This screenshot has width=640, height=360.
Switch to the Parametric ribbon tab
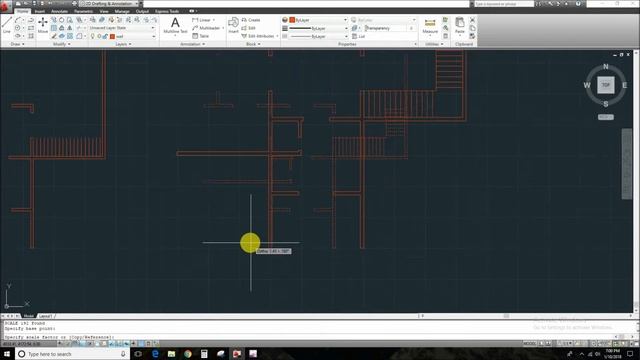pos(83,11)
